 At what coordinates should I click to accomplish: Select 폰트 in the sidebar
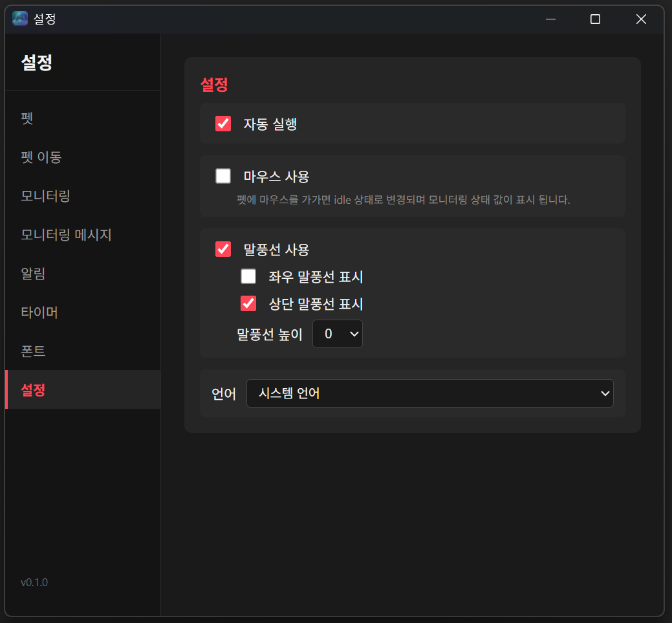tap(83, 351)
